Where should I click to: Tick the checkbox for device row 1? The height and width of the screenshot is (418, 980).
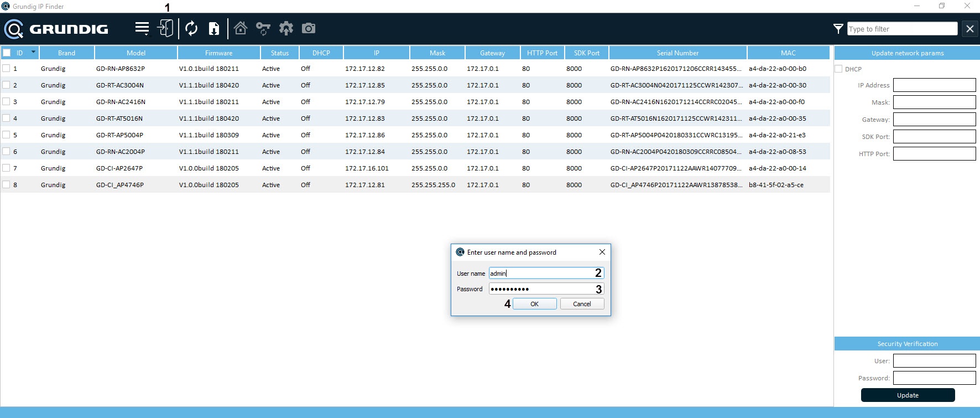click(7, 68)
